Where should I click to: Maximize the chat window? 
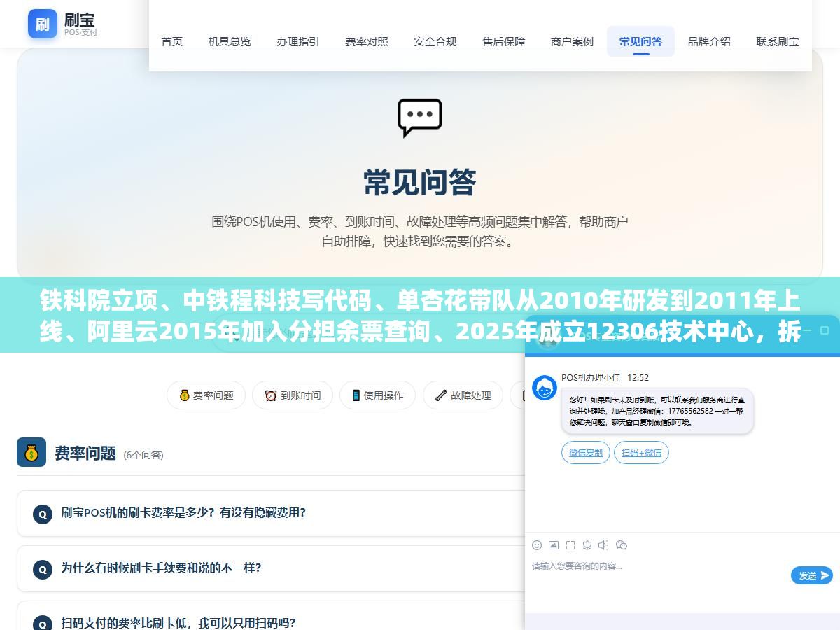coord(825,330)
